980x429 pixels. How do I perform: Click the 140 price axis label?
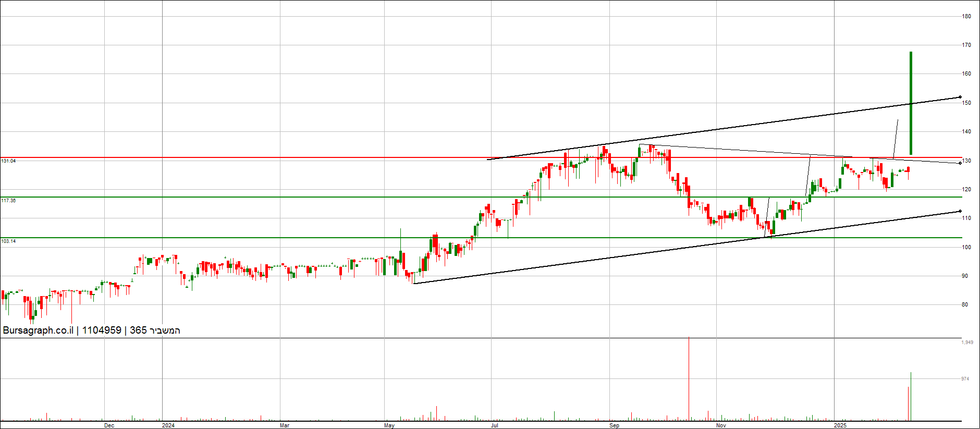tap(966, 132)
